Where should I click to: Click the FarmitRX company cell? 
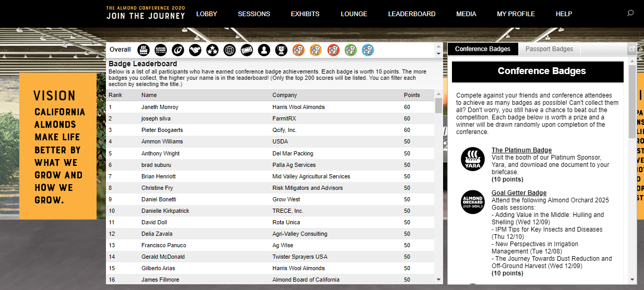(x=285, y=118)
